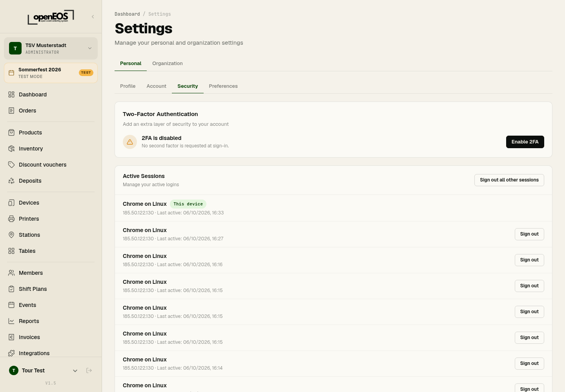Image resolution: width=565 pixels, height=392 pixels.
Task: Click the 2FA is disabled status text
Action: (x=162, y=138)
